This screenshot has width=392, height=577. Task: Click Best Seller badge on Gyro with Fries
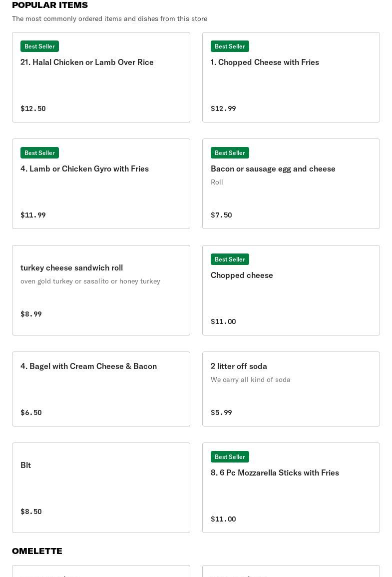point(39,152)
